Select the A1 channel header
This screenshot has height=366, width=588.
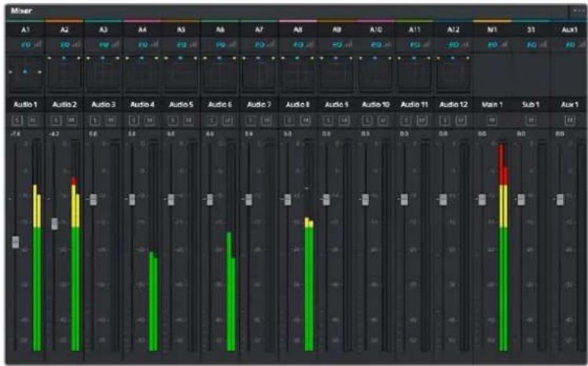pos(25,30)
